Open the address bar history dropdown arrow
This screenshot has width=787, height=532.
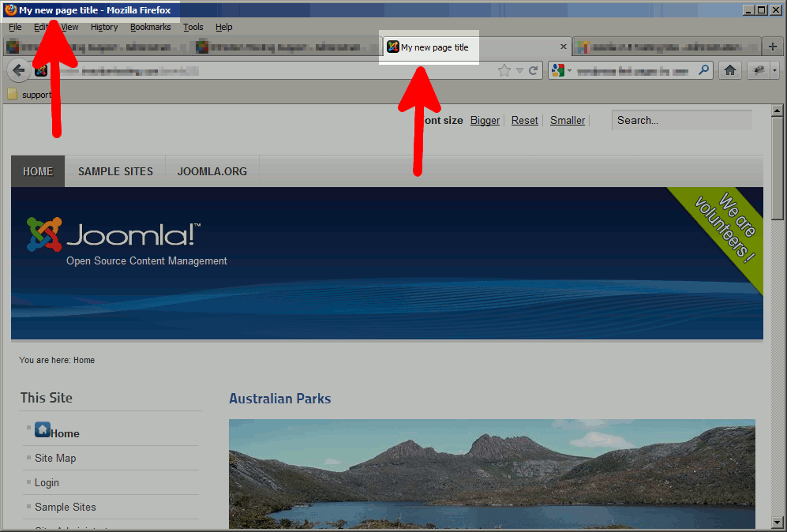(519, 71)
